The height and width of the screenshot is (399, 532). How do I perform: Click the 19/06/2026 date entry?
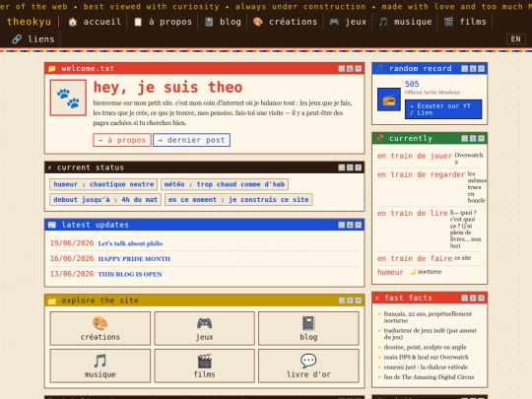coord(72,243)
